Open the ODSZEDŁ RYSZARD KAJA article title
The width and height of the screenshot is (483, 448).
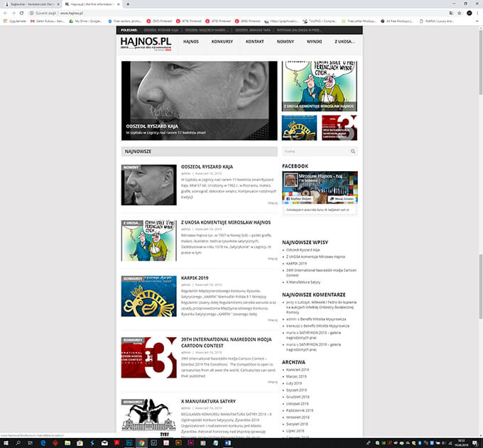(207, 167)
